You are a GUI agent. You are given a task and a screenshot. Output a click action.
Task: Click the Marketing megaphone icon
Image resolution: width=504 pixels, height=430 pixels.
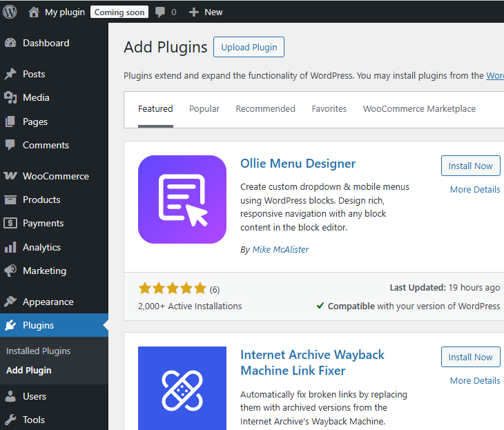[10, 271]
